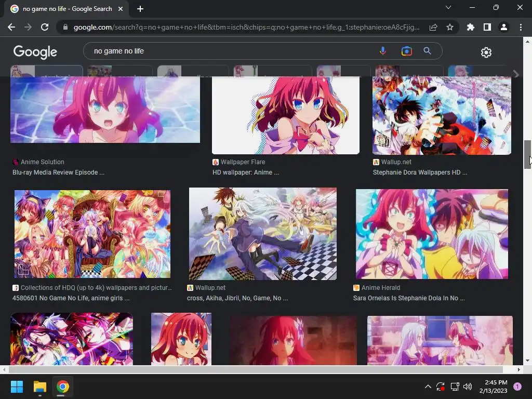Open the volume speaker tray icon

pos(468,387)
